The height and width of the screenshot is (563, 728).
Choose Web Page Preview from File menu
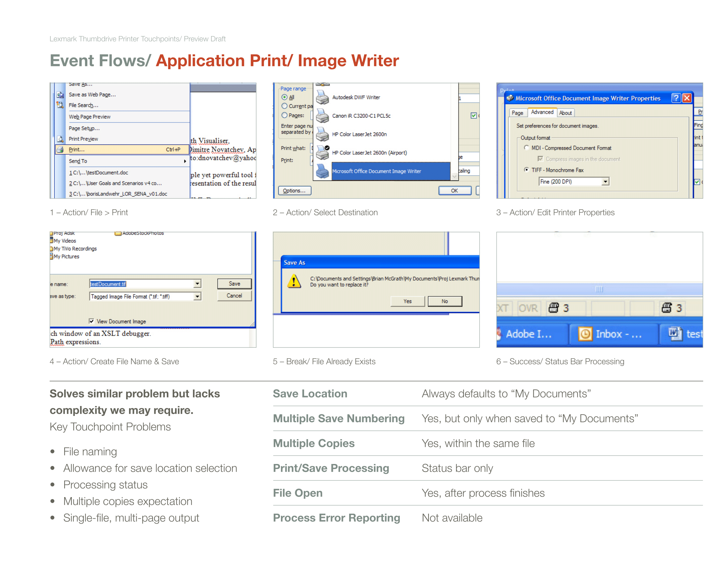[90, 117]
